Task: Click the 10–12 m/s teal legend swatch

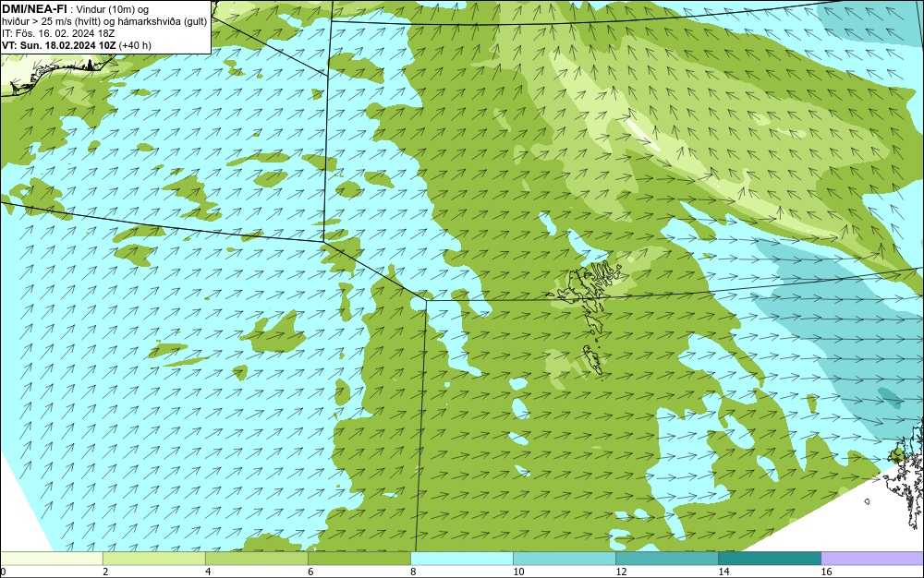Action: click(x=564, y=559)
